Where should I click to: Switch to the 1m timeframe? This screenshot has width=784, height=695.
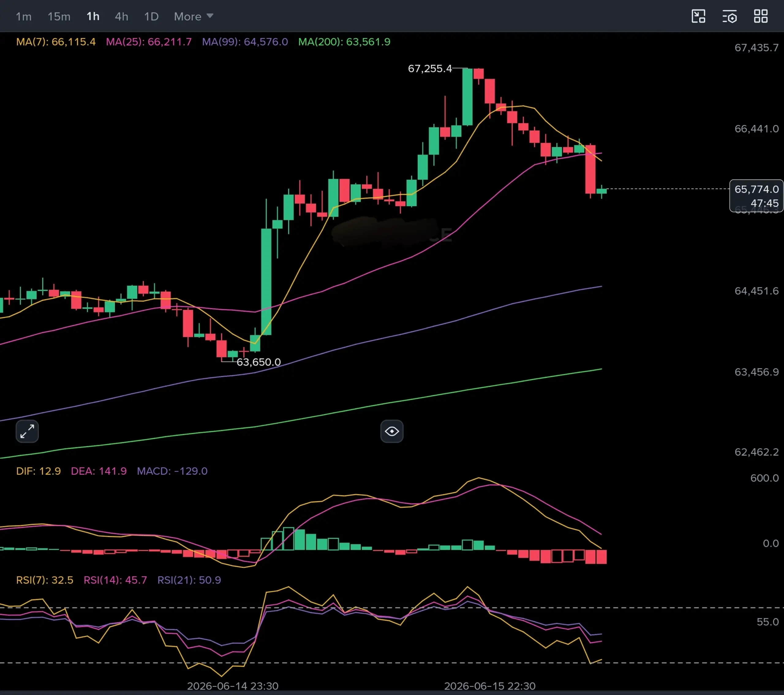(23, 17)
